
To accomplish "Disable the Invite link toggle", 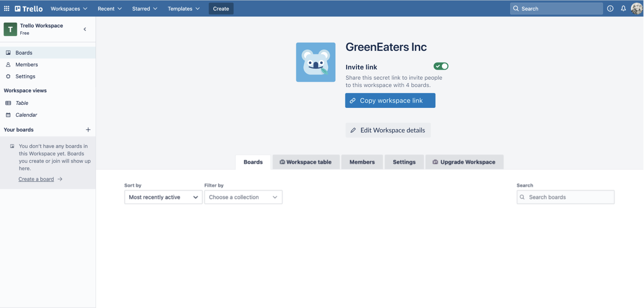I will [441, 66].
